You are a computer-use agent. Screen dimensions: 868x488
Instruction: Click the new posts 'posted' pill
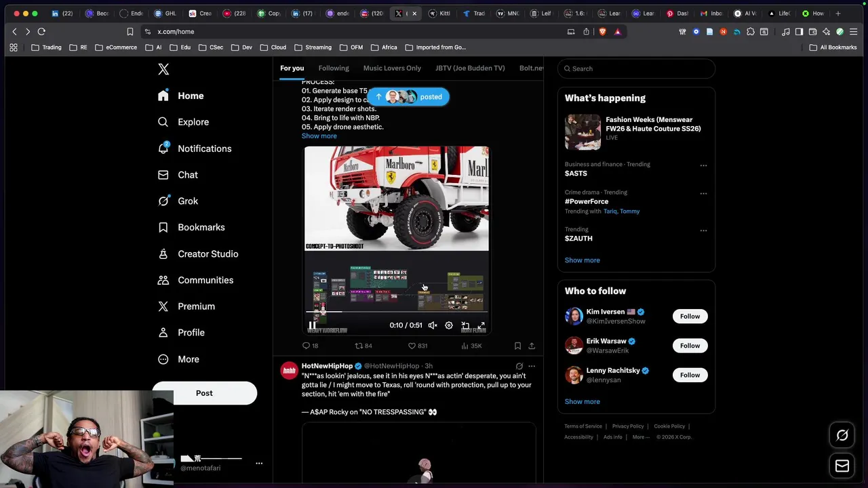click(x=408, y=97)
